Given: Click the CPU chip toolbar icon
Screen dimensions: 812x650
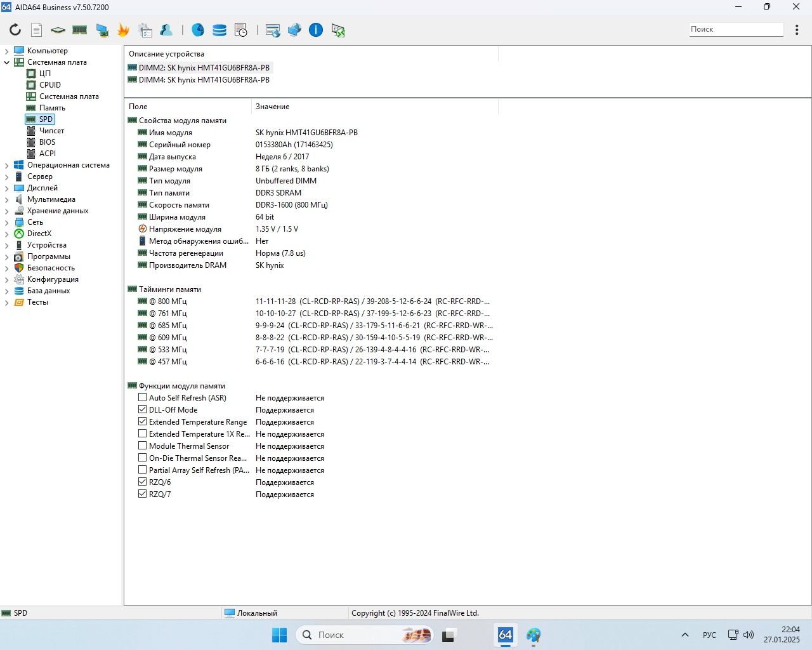Looking at the screenshot, I should (x=58, y=30).
